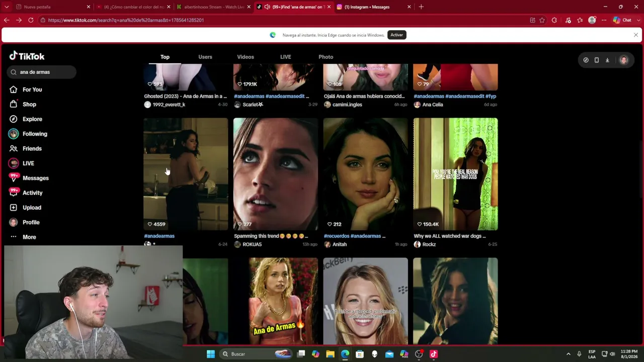Open the camimi.ingles user profile

343,105
